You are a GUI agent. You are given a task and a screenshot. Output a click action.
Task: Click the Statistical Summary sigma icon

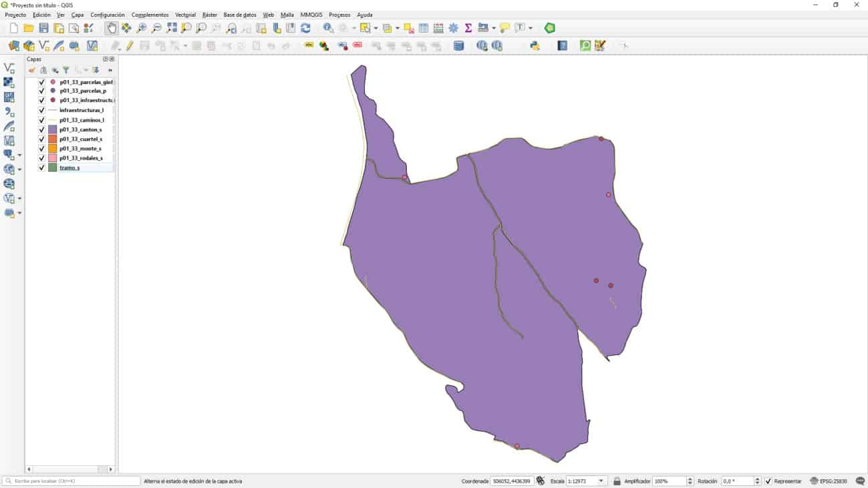point(468,28)
